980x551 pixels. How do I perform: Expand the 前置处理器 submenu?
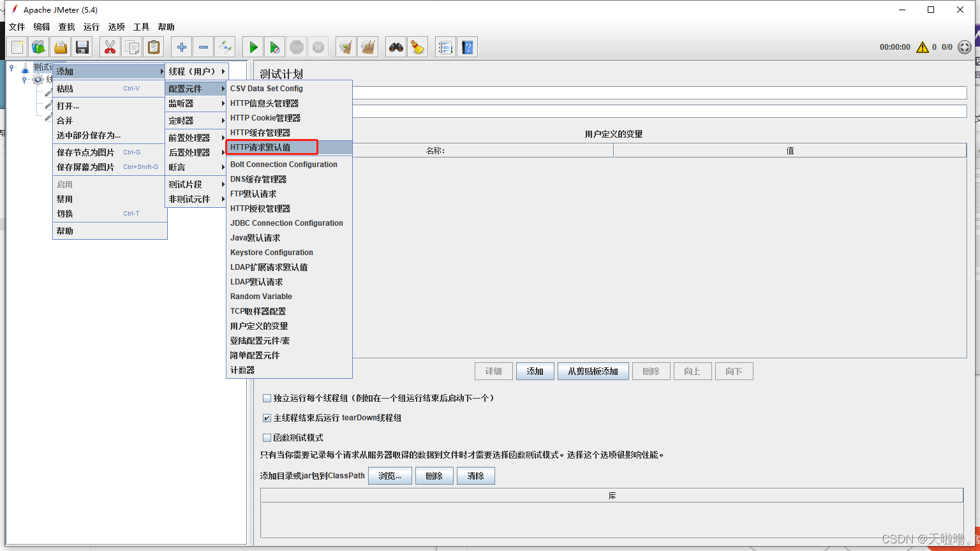pos(197,138)
